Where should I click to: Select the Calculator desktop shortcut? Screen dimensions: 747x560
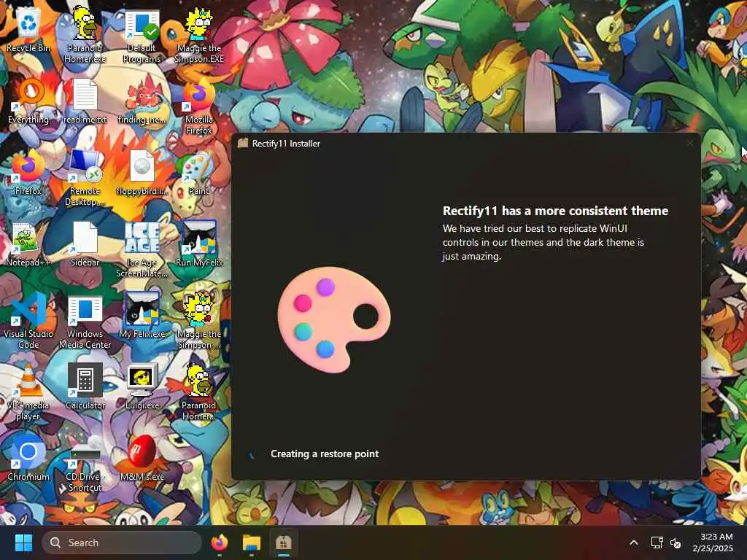coord(85,386)
